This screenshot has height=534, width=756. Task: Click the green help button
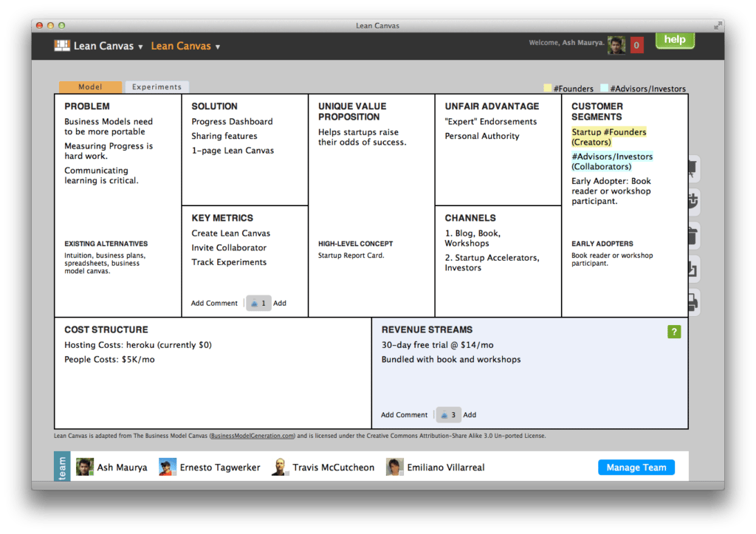(675, 40)
